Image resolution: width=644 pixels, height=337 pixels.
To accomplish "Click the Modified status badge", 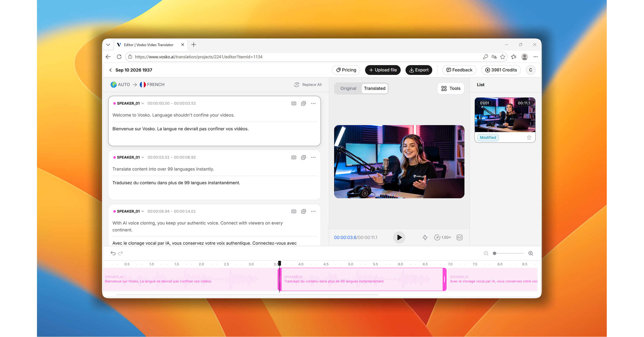I will coord(488,138).
